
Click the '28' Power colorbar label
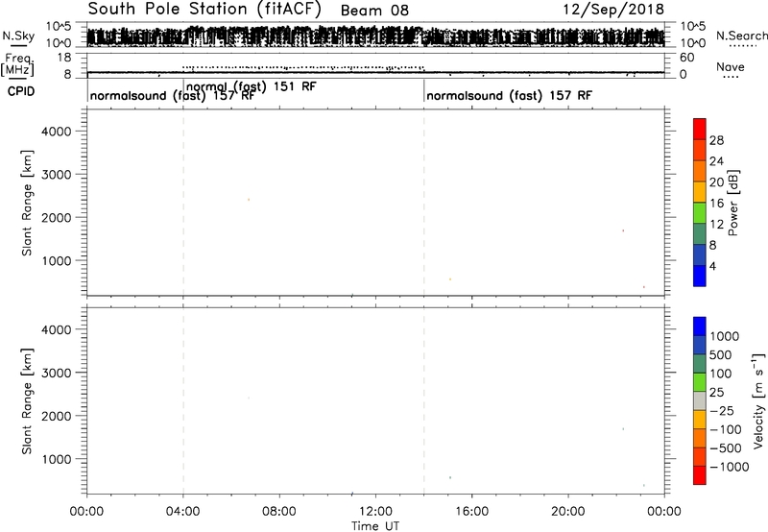click(716, 140)
